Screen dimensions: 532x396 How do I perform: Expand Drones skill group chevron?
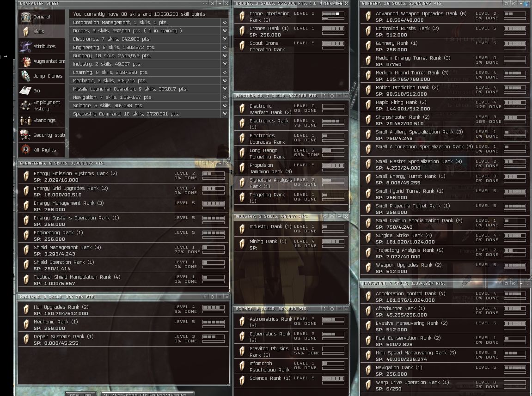click(225, 30)
